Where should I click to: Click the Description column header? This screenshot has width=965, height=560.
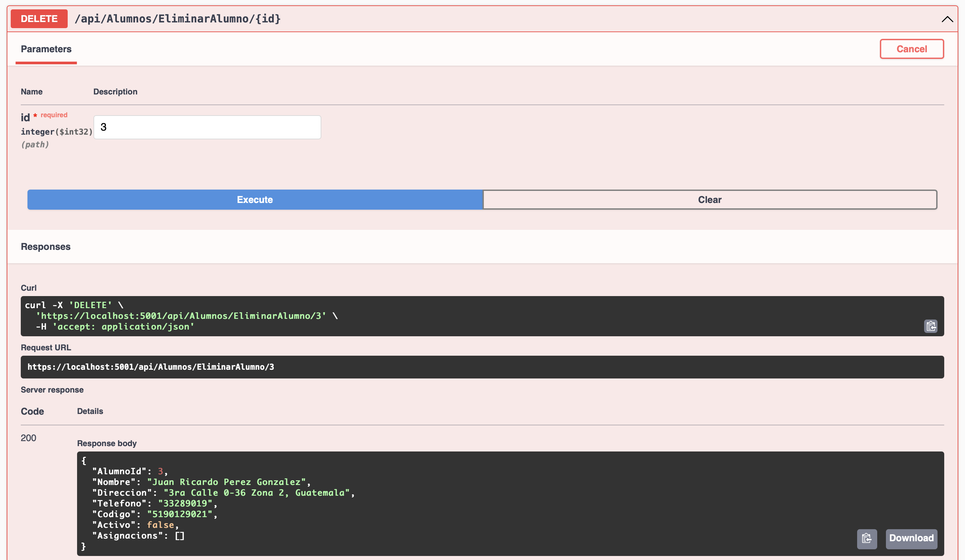pyautogui.click(x=115, y=91)
